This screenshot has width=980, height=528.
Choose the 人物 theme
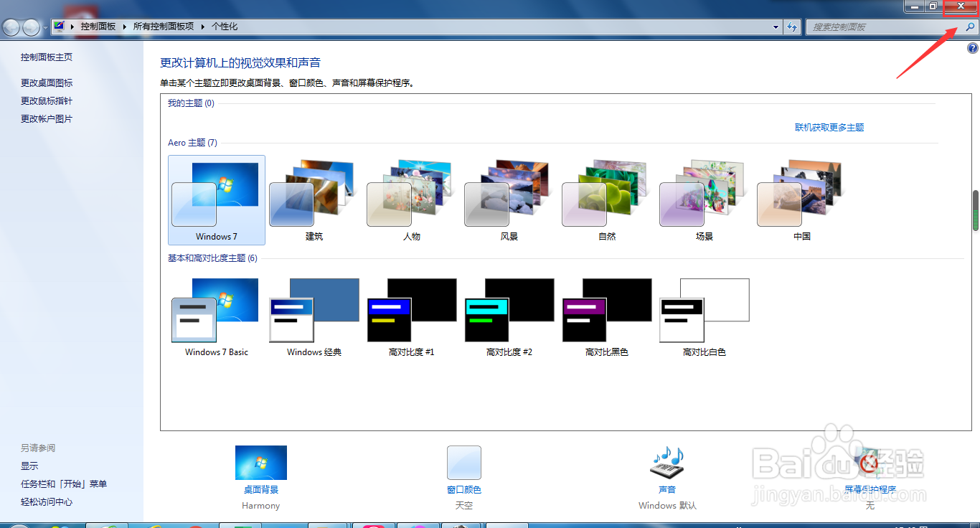[412, 200]
